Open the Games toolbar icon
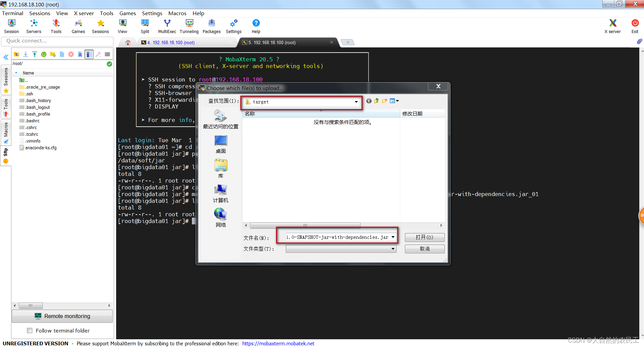Screen dimensions: 644x347 point(78,26)
